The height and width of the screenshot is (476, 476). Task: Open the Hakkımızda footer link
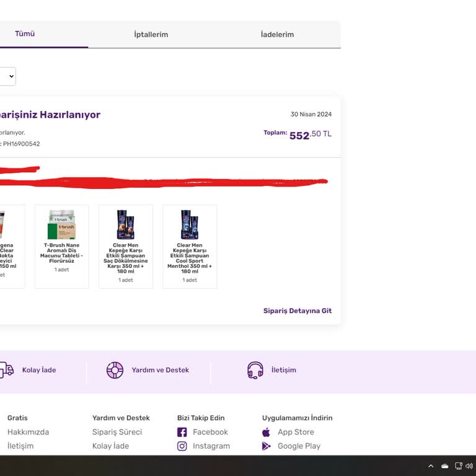pos(29,432)
